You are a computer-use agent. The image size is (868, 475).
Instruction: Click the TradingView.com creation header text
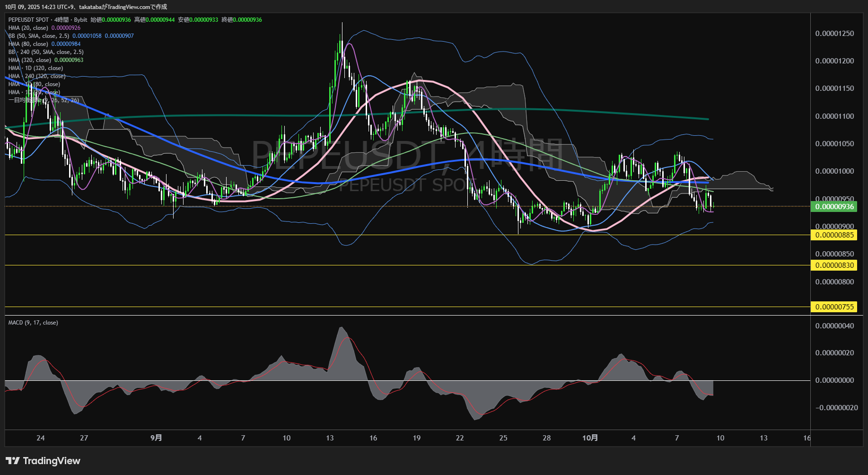coord(86,7)
